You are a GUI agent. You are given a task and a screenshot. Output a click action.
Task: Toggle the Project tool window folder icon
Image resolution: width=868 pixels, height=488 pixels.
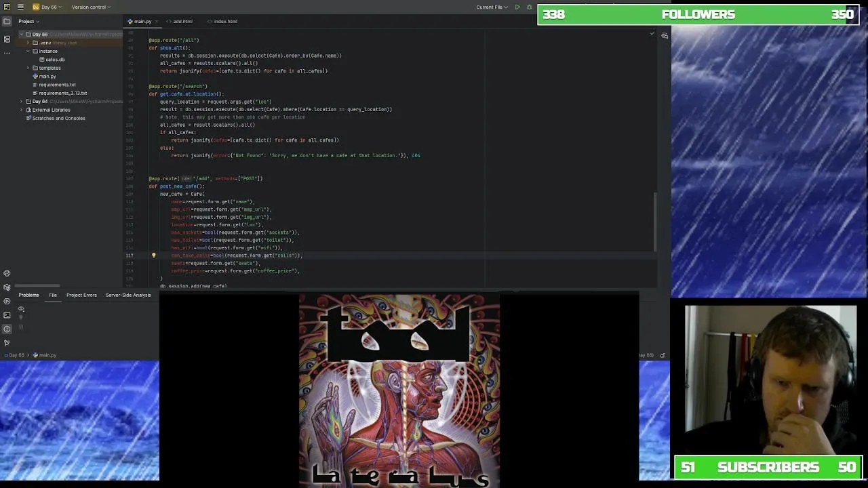pos(7,21)
